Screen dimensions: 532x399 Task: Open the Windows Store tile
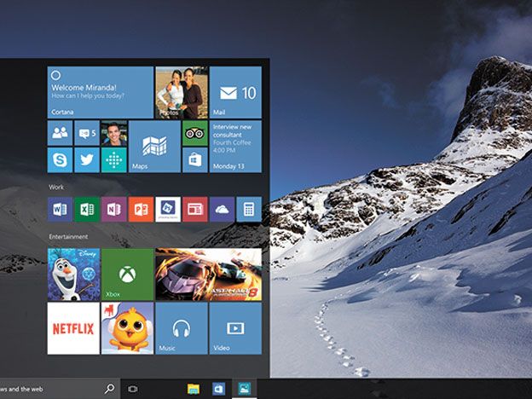195,159
